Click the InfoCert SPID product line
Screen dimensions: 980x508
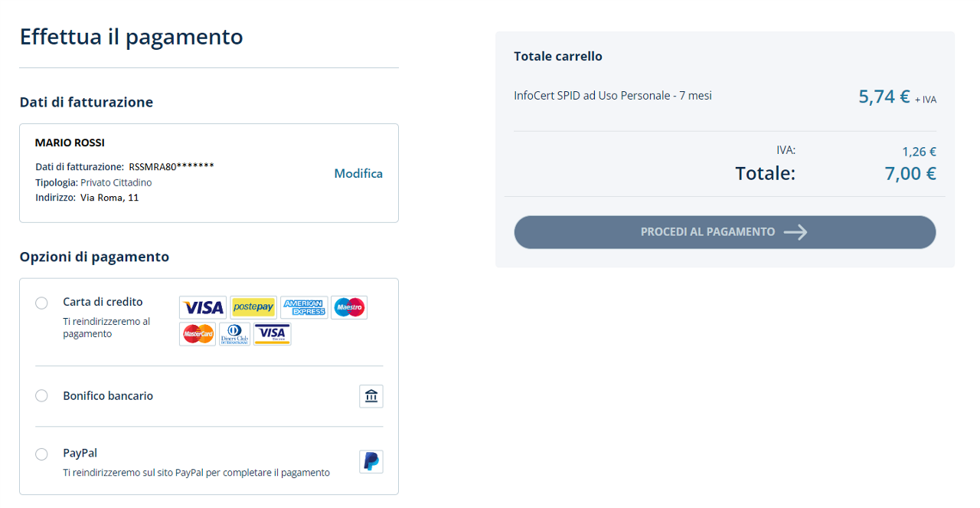(x=612, y=96)
